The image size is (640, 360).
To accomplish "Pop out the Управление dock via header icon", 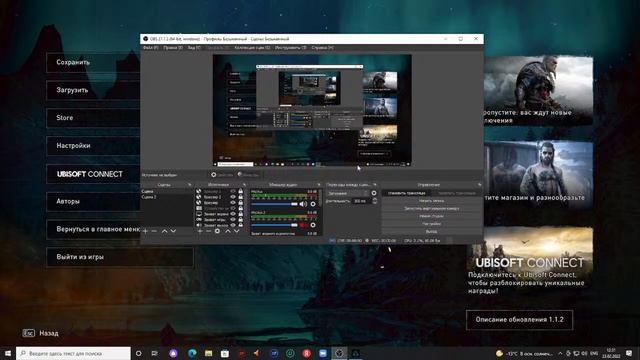I will tap(480, 185).
